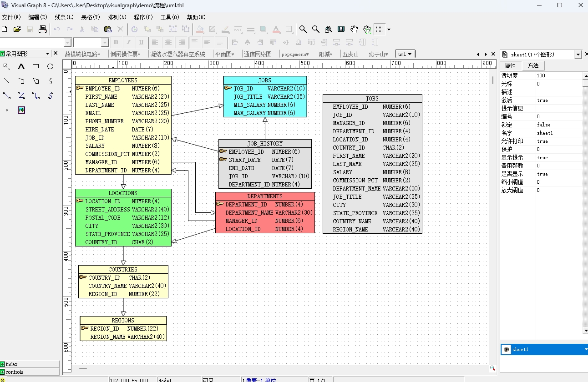The width and height of the screenshot is (588, 382).
Task: Open the grid options dropdown arrow
Action: (x=389, y=30)
